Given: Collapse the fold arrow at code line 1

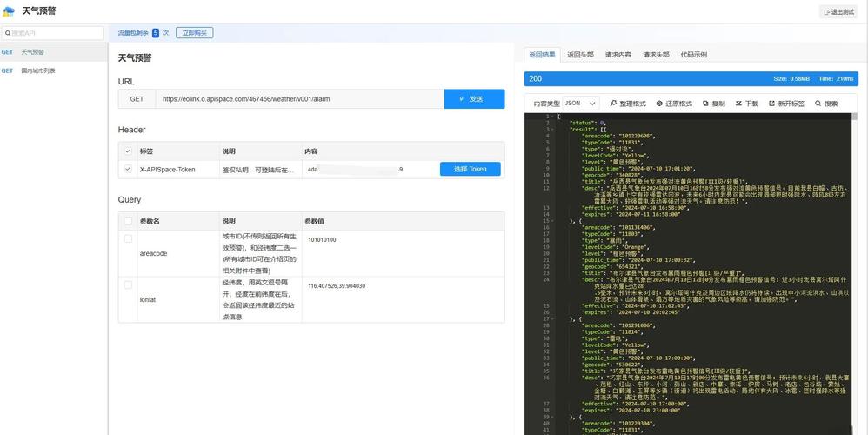Looking at the screenshot, I should [552, 117].
